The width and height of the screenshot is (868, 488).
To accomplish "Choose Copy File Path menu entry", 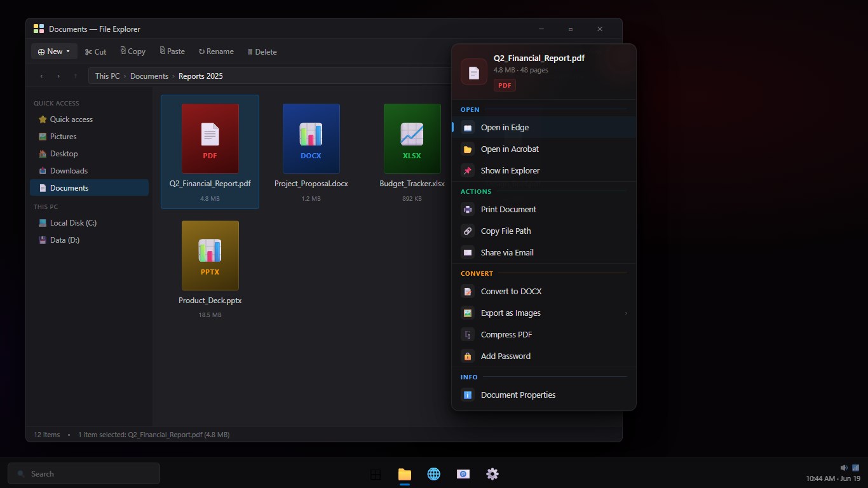I will click(x=544, y=231).
